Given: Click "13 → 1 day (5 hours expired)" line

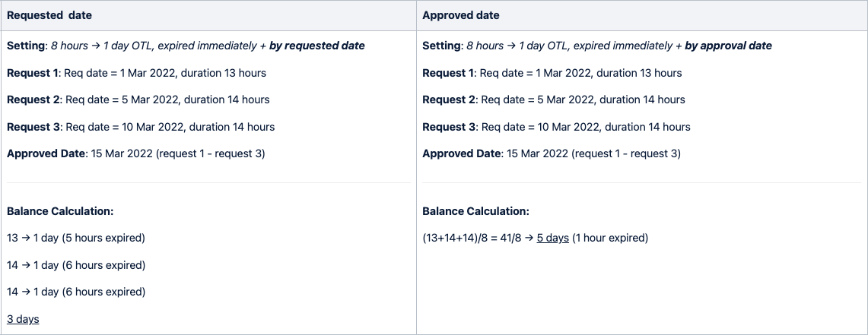Looking at the screenshot, I should (x=76, y=238).
